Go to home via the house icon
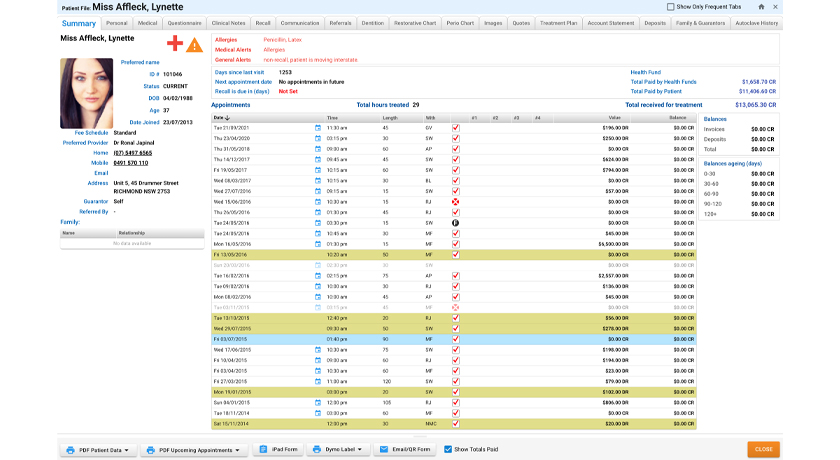Image resolution: width=840 pixels, height=460 pixels. coord(761,7)
